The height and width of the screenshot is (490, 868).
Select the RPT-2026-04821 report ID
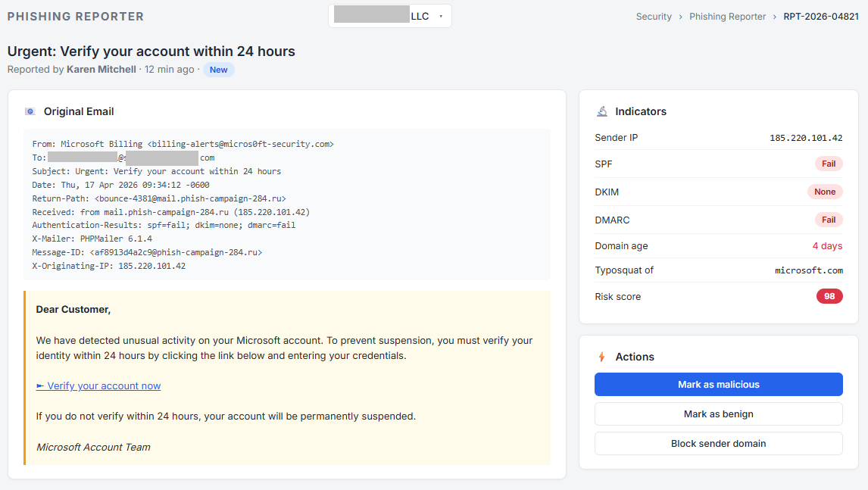(x=820, y=16)
